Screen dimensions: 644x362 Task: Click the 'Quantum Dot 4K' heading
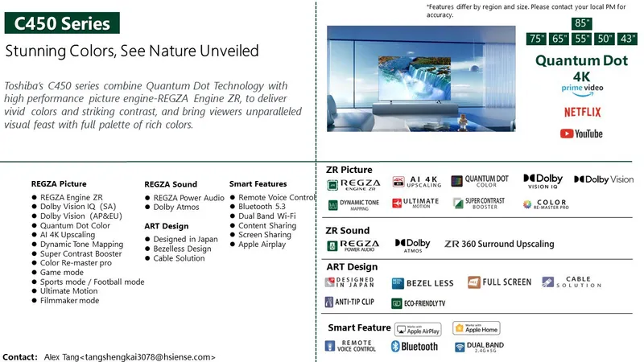coord(581,68)
